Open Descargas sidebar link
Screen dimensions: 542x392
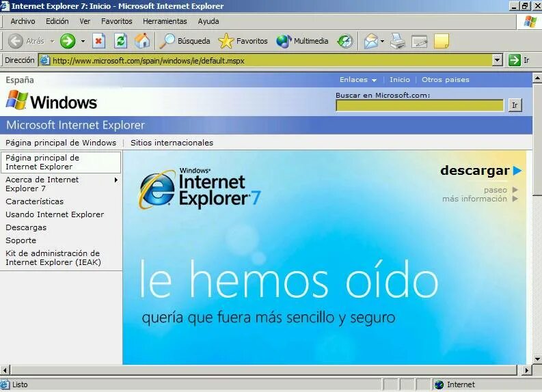[26, 227]
